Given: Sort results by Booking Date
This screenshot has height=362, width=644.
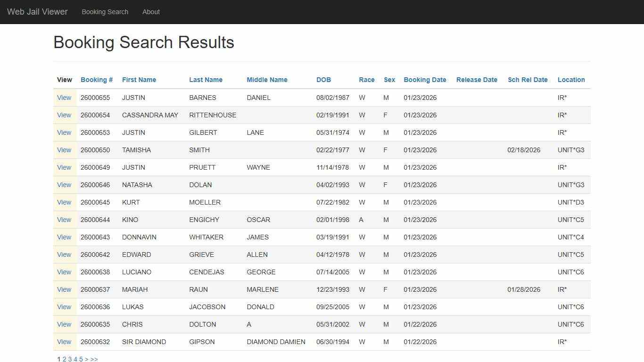Looking at the screenshot, I should pos(424,80).
